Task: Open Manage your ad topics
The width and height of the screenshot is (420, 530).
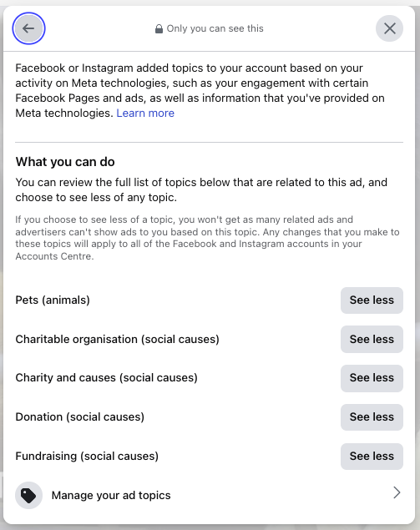Action: tap(209, 495)
